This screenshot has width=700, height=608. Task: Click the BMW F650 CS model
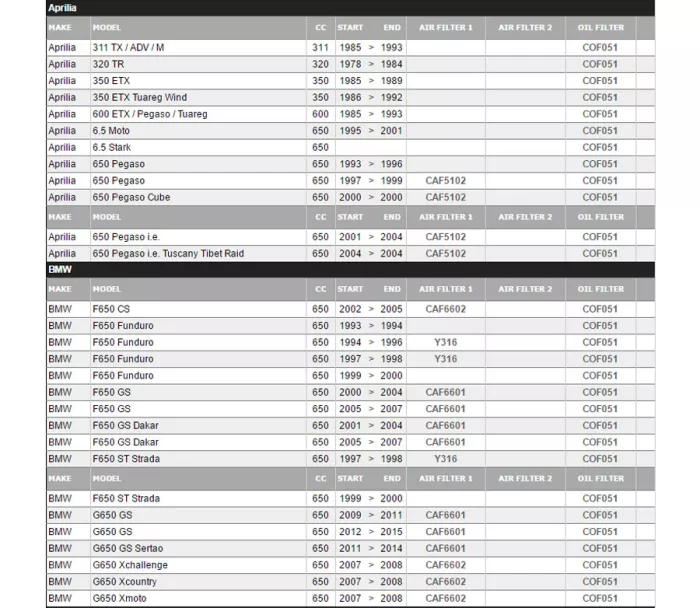pyautogui.click(x=111, y=309)
